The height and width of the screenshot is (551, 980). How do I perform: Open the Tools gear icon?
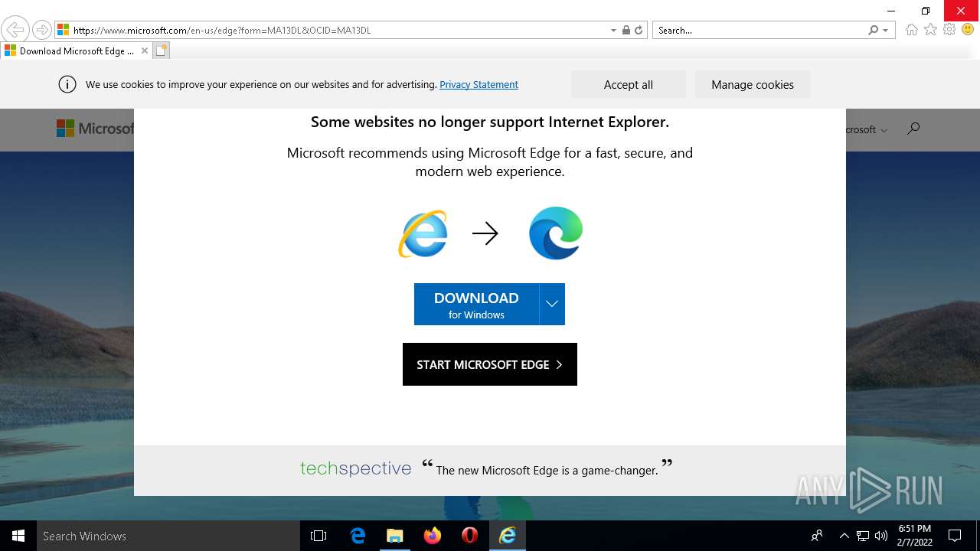(x=949, y=30)
